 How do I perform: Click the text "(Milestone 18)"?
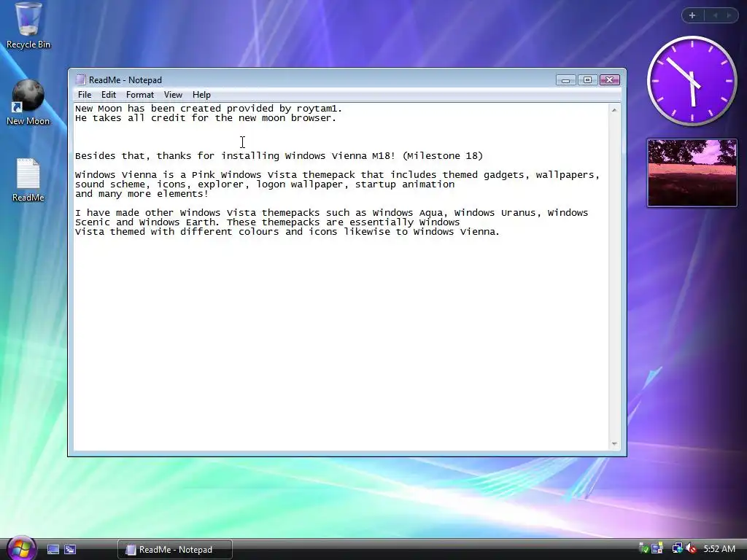click(x=443, y=156)
